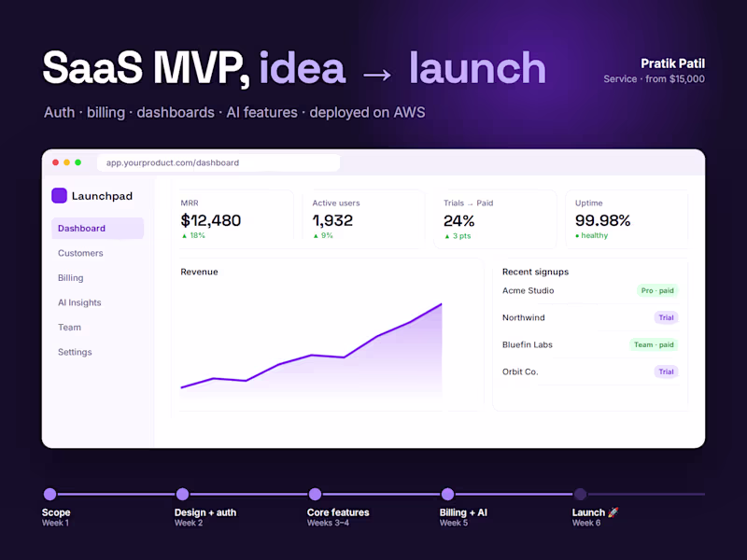The image size is (747, 560).
Task: Click the rocket icon beside Launch
Action: 613,512
